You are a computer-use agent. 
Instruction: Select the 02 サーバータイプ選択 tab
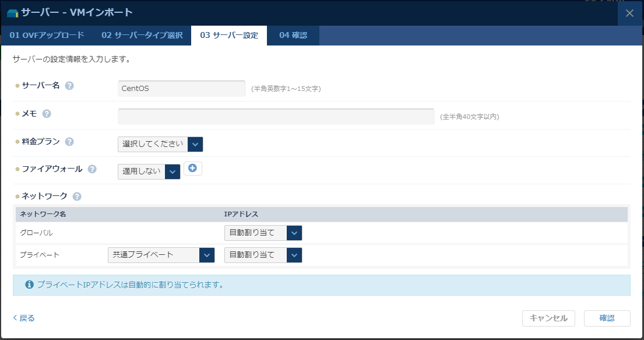click(142, 35)
